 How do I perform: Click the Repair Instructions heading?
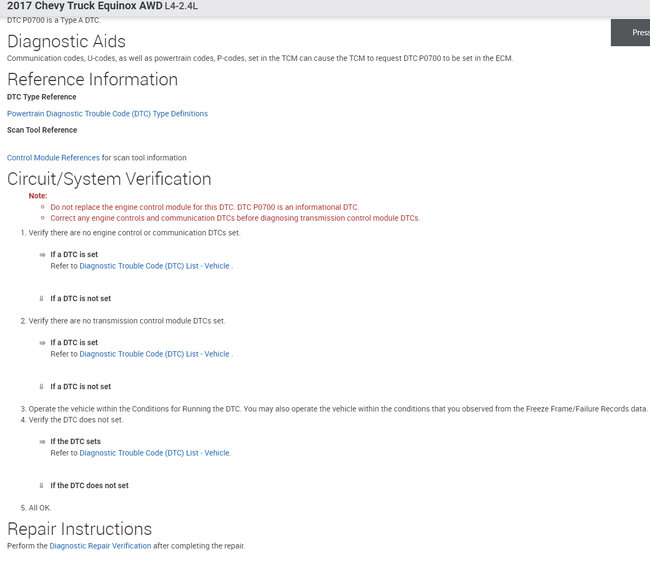[x=79, y=529]
